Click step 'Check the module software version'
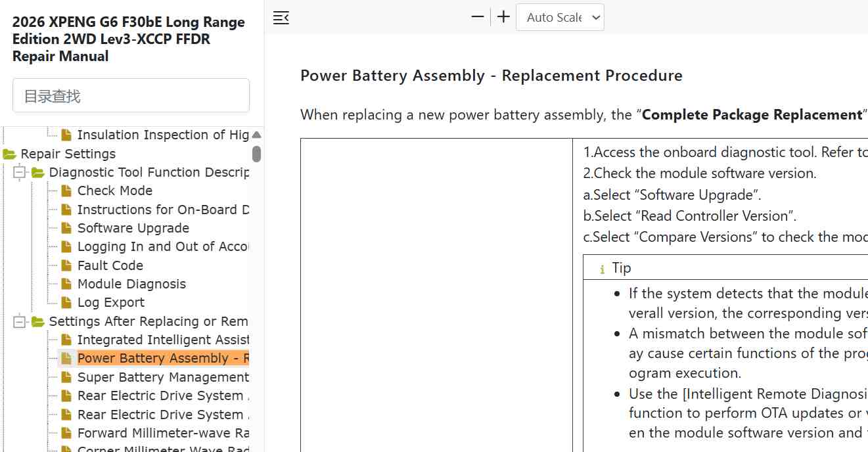 [x=700, y=173]
